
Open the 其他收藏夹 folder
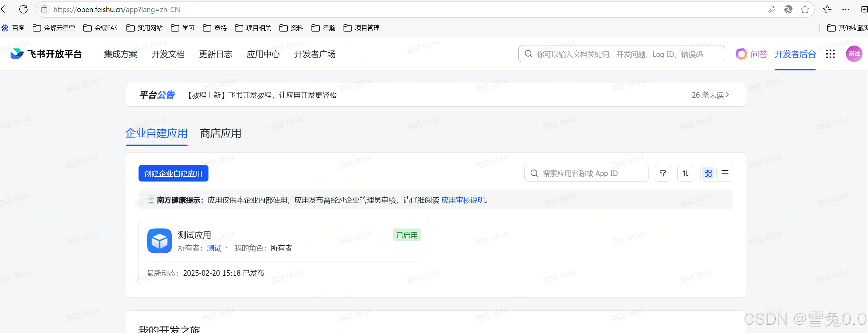(847, 28)
